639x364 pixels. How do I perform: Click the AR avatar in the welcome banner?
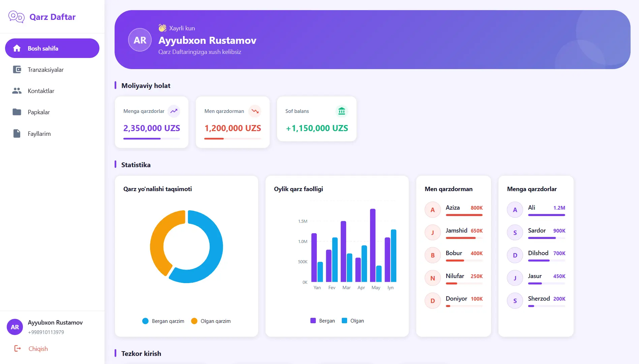[x=140, y=40]
